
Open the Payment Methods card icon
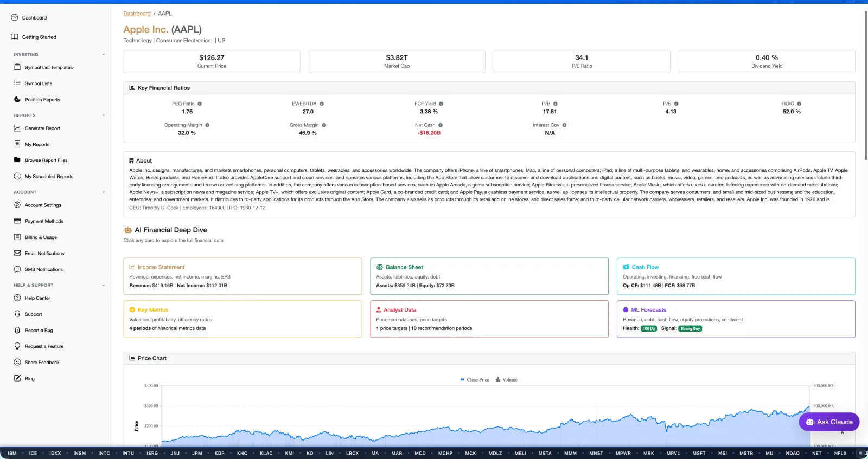coord(17,221)
